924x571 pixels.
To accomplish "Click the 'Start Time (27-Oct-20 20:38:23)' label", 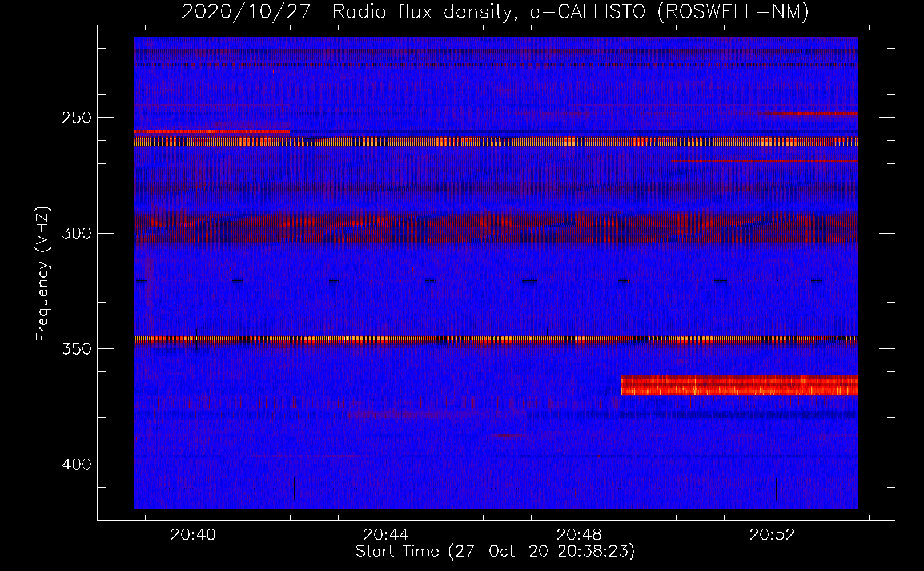I will (495, 552).
